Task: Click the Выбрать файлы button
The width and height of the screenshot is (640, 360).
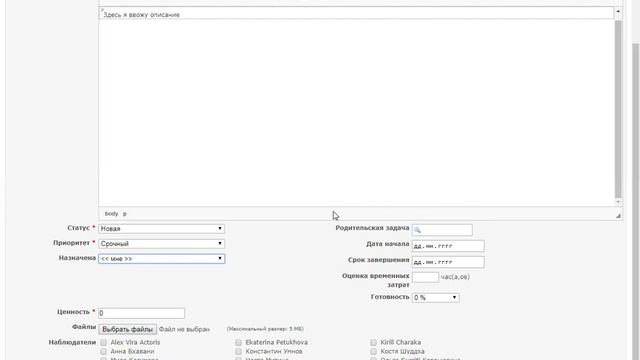Action: tap(127, 329)
